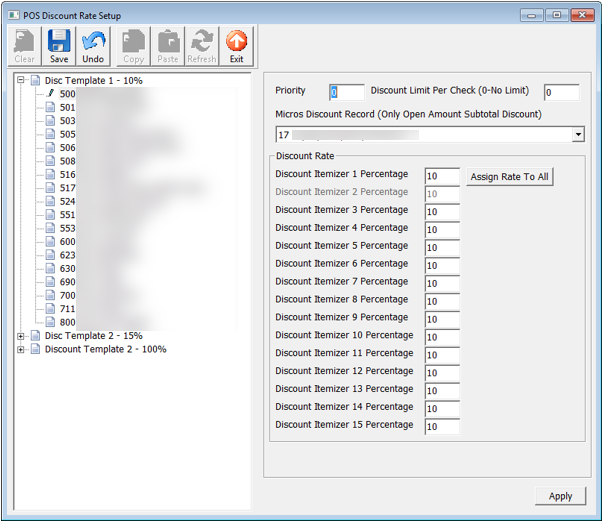Click Discount Itemizer 7 Percentage field
Viewport: 603px width, 523px height.
(442, 283)
